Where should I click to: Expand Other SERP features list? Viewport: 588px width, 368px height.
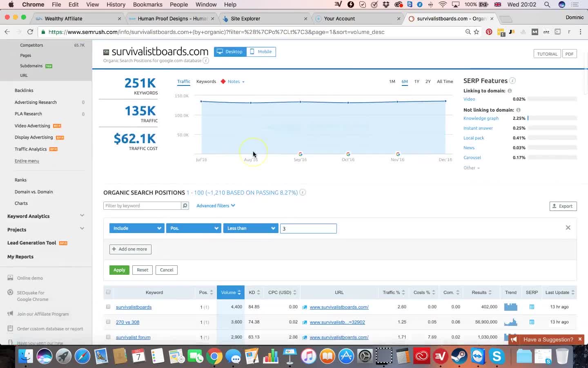click(471, 168)
